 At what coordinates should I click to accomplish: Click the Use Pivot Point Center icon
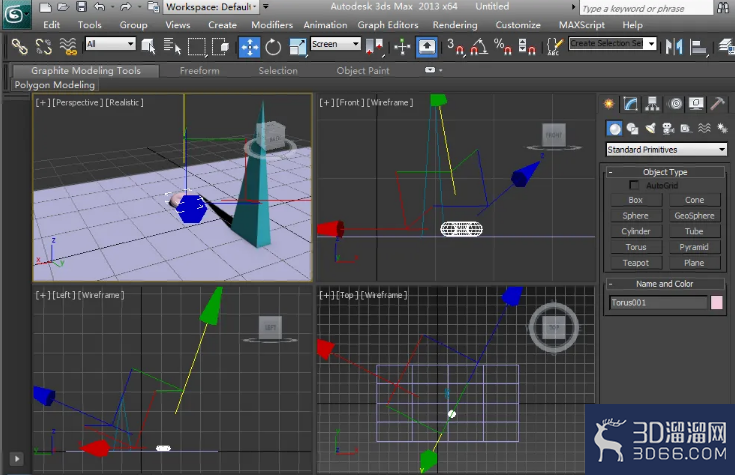pos(375,47)
